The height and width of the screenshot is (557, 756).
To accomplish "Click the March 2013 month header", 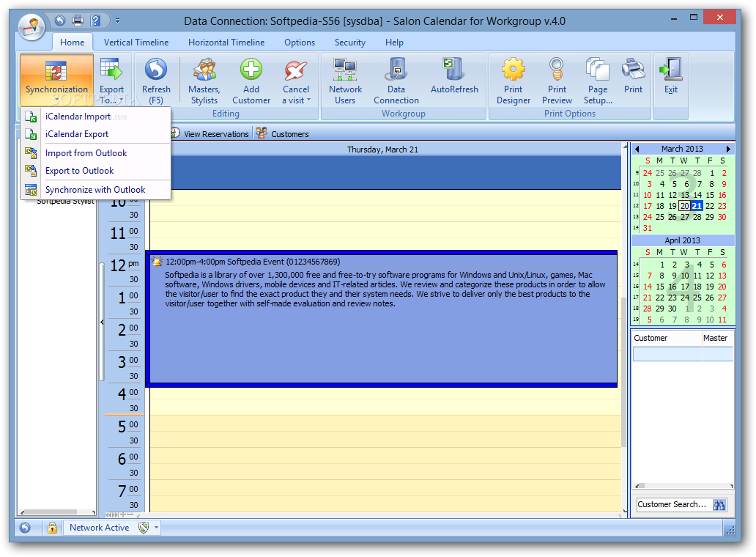I will [x=682, y=149].
